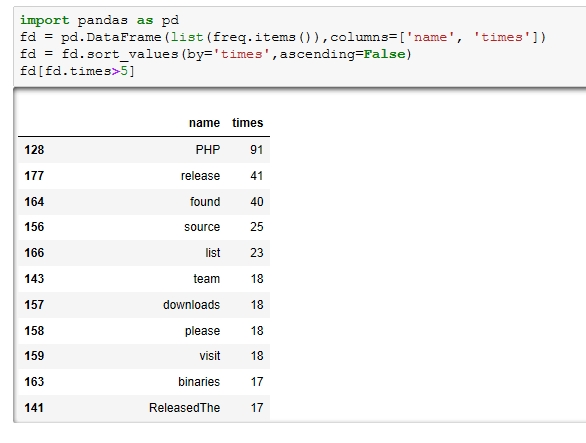Select the 'list' name cell in the table
The height and width of the screenshot is (443, 586).
213,253
